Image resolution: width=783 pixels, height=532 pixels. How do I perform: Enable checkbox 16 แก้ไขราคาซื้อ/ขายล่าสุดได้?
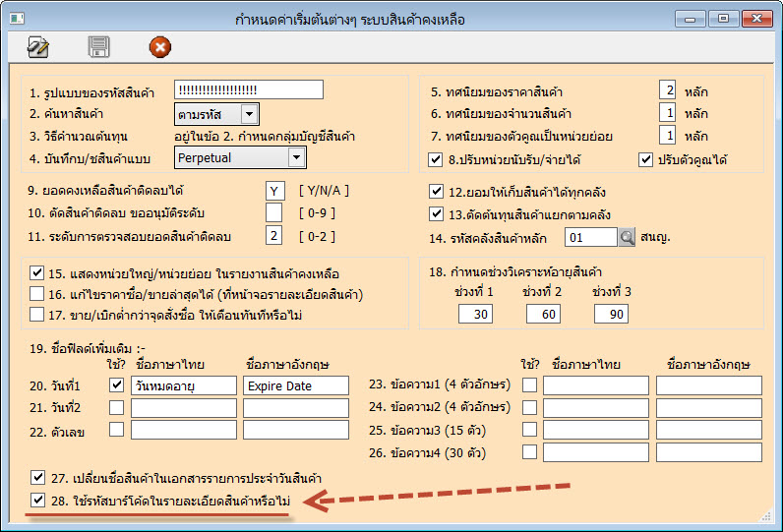[36, 293]
